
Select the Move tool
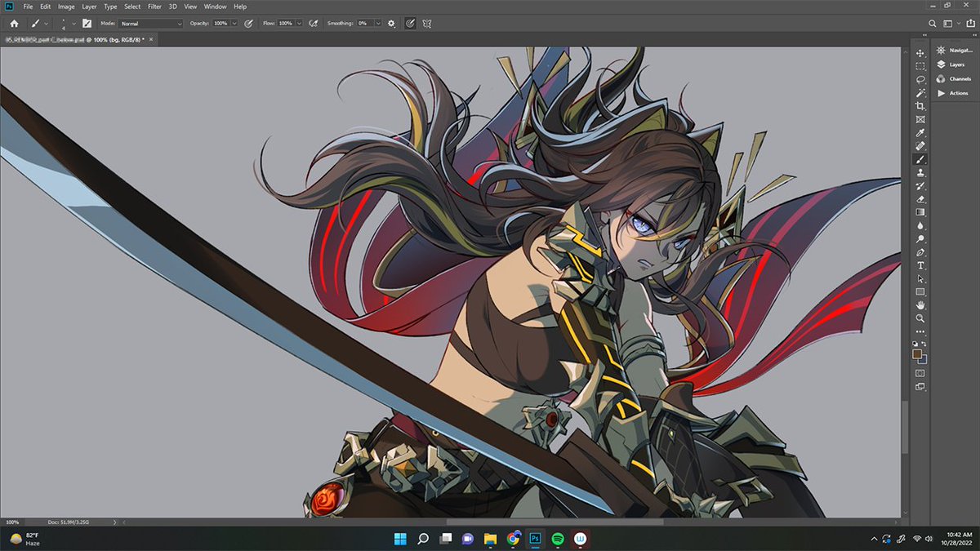point(920,53)
